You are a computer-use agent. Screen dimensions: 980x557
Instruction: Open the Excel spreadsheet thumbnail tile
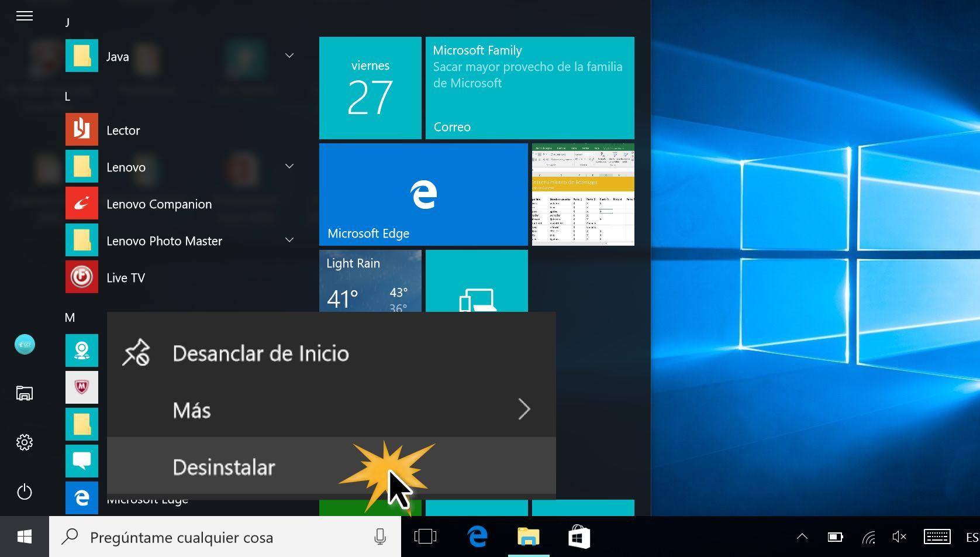pos(583,194)
